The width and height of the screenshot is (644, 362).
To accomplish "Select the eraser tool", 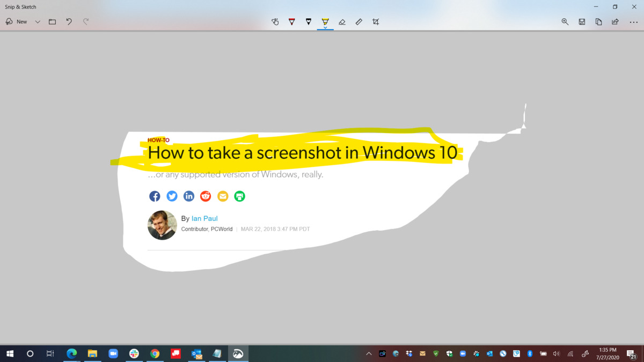I will pos(342,21).
